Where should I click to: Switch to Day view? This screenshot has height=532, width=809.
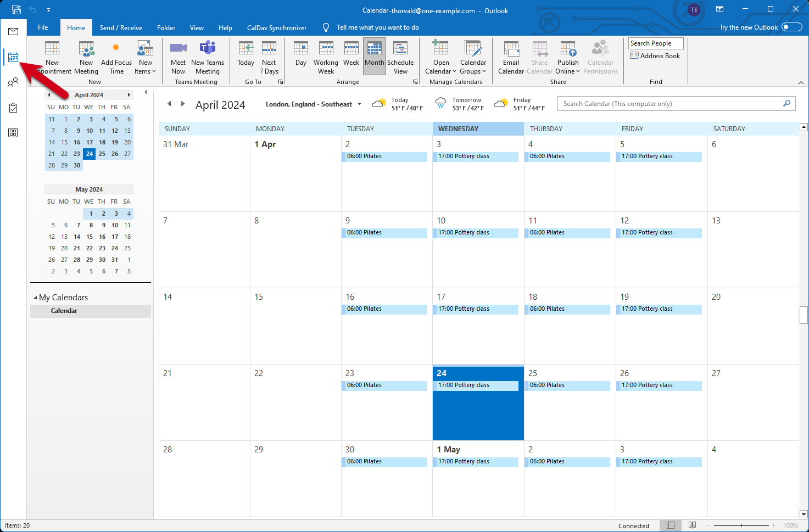301,54
